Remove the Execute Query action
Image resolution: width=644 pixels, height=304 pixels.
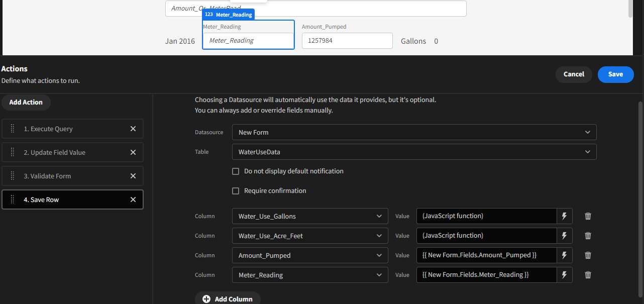click(133, 129)
